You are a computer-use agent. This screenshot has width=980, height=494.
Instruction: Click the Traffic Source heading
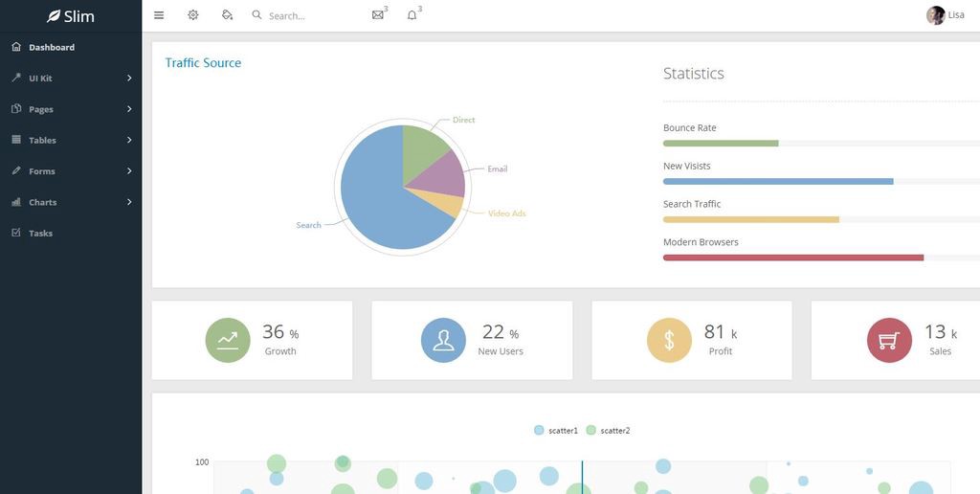pyautogui.click(x=203, y=62)
